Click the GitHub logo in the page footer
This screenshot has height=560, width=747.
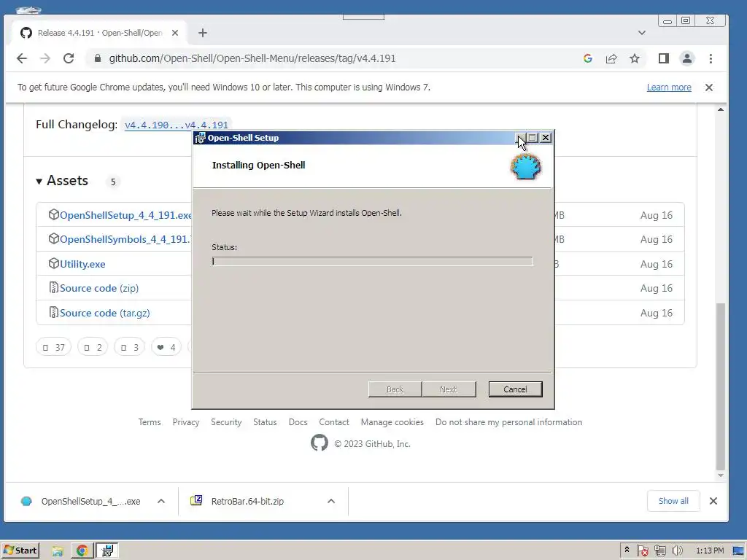tap(320, 443)
